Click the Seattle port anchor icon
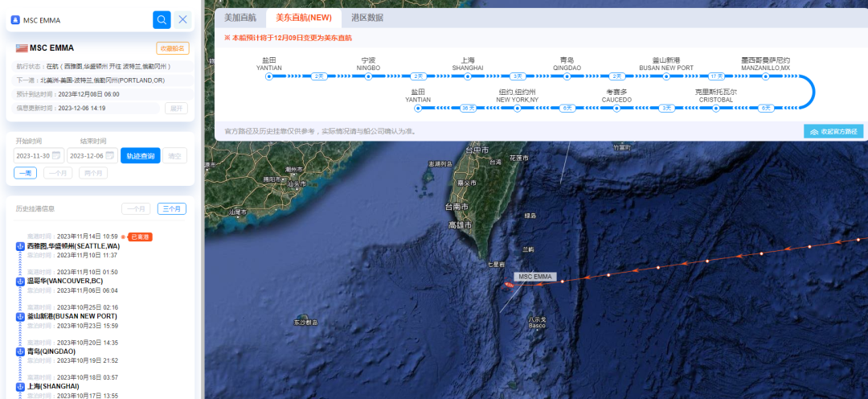The width and height of the screenshot is (868, 399). coord(21,246)
